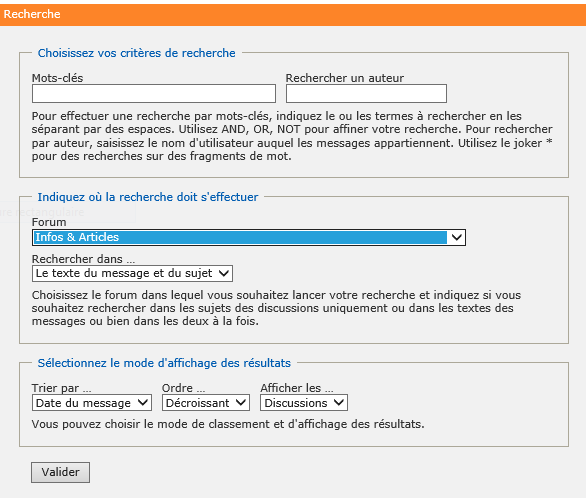Click the arrow icon next to Décroissant
The width and height of the screenshot is (586, 498).
tap(241, 403)
